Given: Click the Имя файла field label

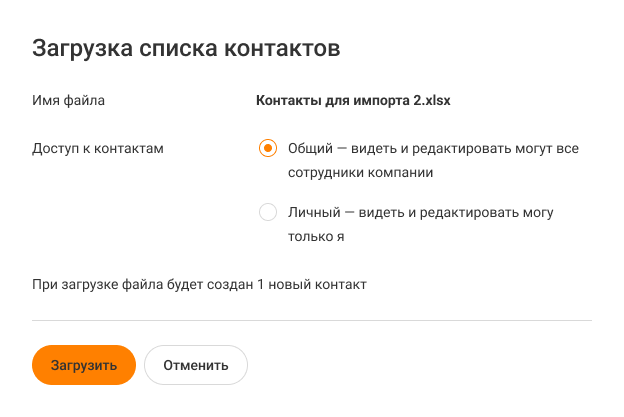Looking at the screenshot, I should 69,100.
